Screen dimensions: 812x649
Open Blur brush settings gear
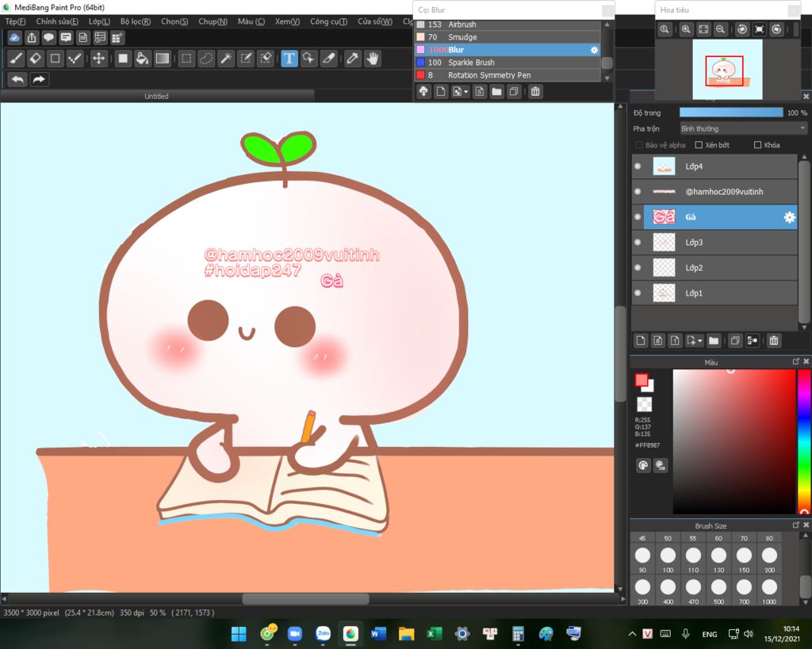(x=594, y=50)
